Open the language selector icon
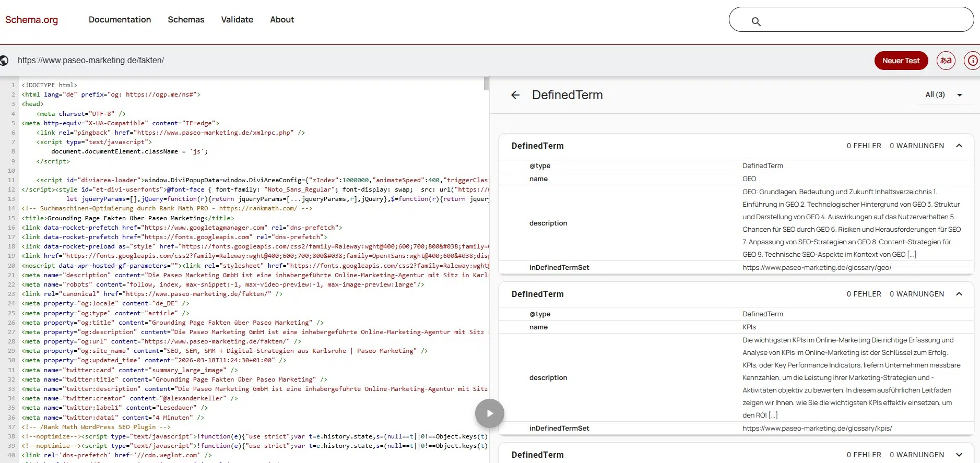Image resolution: width=980 pixels, height=463 pixels. (x=946, y=61)
